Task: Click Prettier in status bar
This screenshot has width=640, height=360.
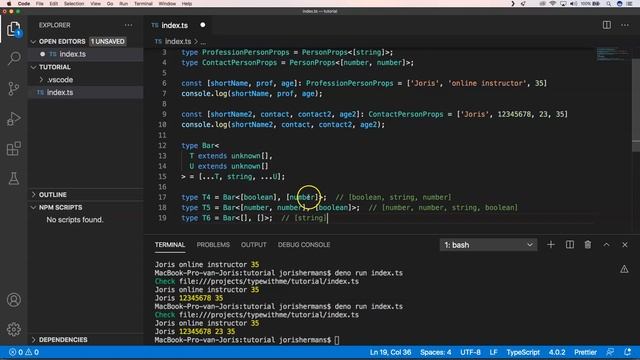Action: 585,352
